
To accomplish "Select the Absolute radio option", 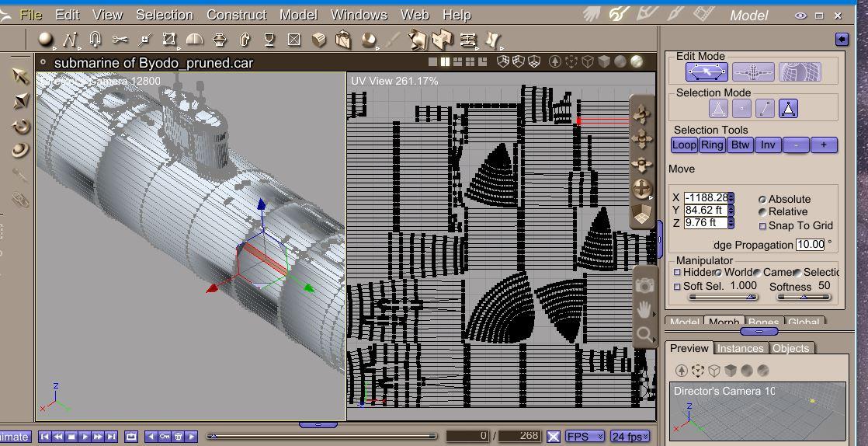I will click(762, 199).
